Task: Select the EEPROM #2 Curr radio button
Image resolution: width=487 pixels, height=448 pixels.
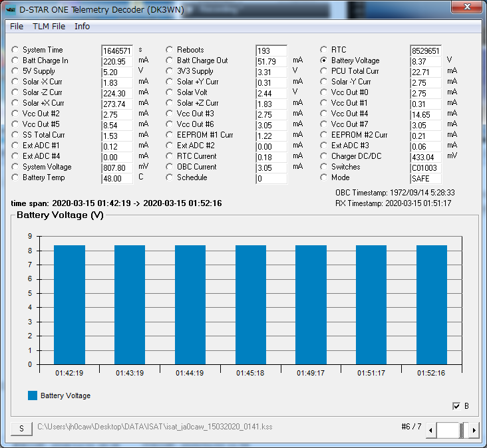Action: 323,135
